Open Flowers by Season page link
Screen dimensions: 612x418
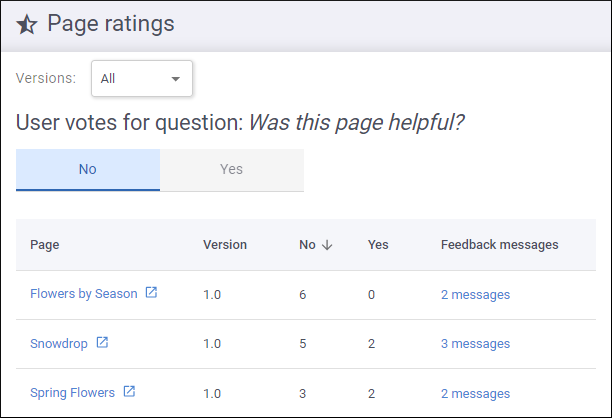coord(84,294)
